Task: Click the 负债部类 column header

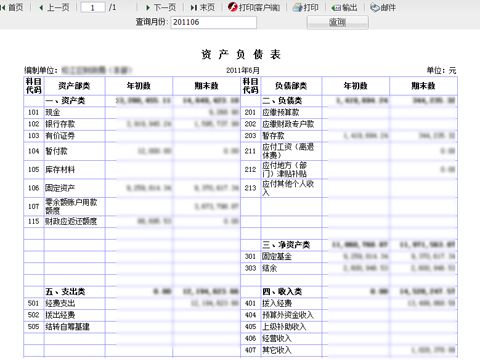Action: (291, 86)
